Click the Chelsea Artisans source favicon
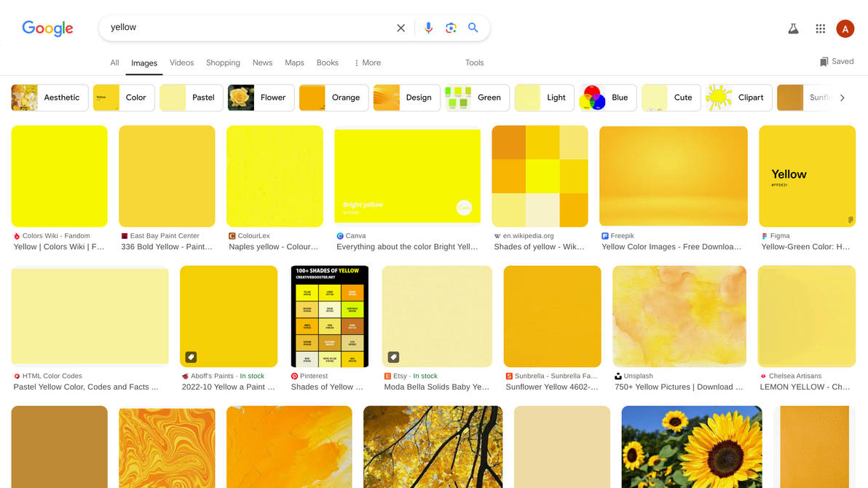 point(763,376)
